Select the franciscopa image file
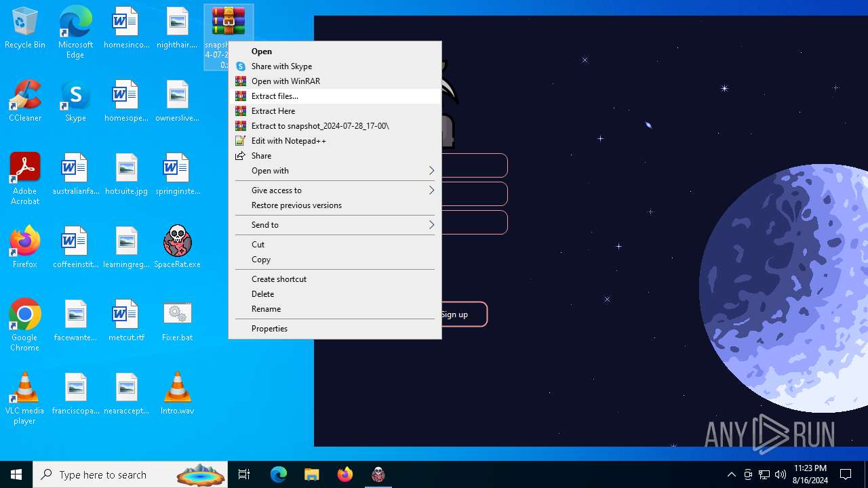 point(75,394)
